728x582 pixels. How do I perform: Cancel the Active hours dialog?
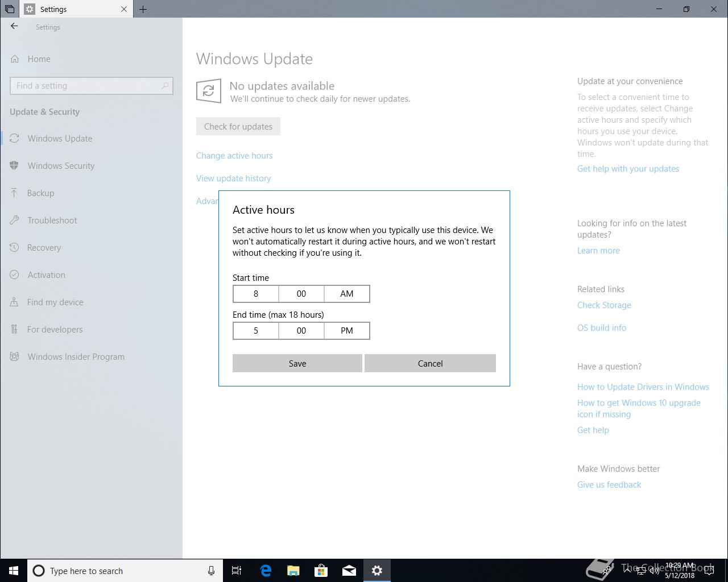430,363
